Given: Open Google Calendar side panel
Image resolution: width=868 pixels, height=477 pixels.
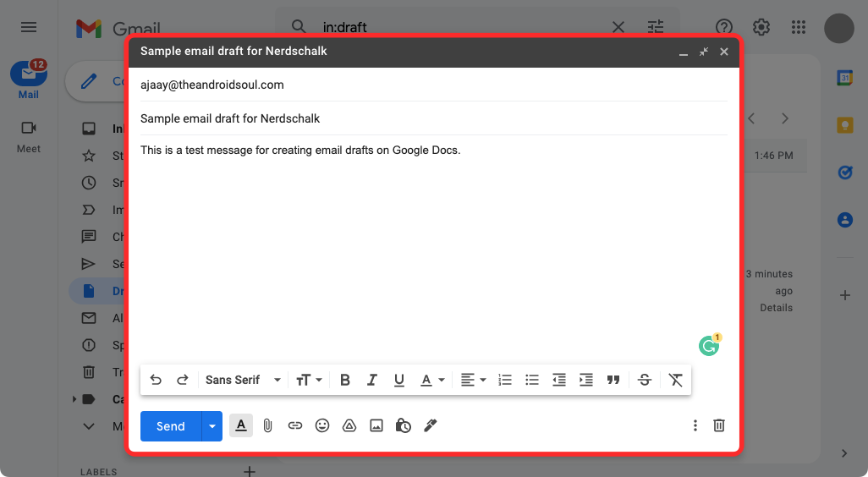Looking at the screenshot, I should (x=845, y=78).
